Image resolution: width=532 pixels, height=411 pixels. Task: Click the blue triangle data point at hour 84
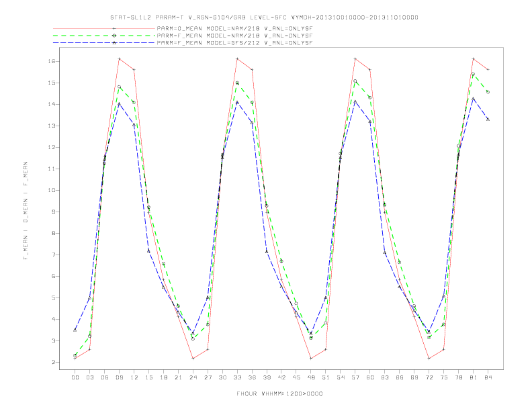coord(488,119)
